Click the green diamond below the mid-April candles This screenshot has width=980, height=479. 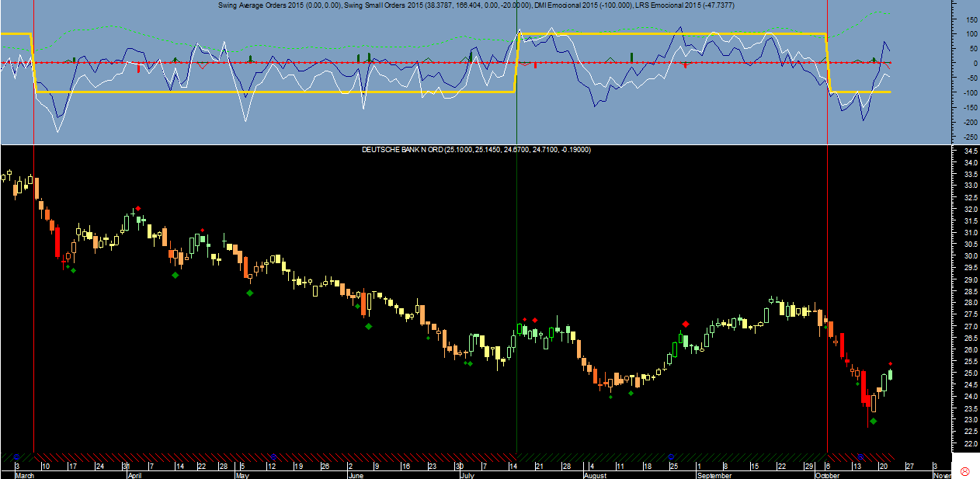pyautogui.click(x=175, y=275)
